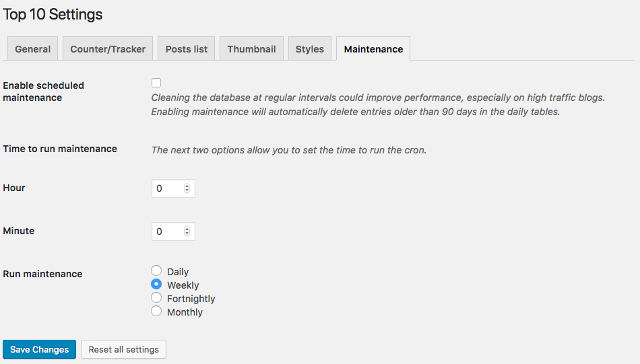Click the Monthly option label text
This screenshot has height=364, width=640.
click(185, 312)
